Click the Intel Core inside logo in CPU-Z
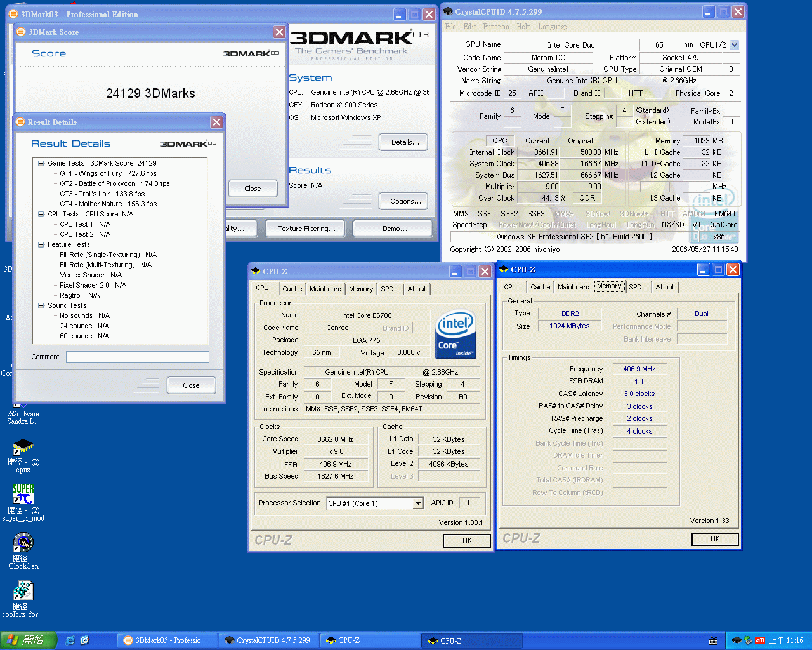 [456, 335]
